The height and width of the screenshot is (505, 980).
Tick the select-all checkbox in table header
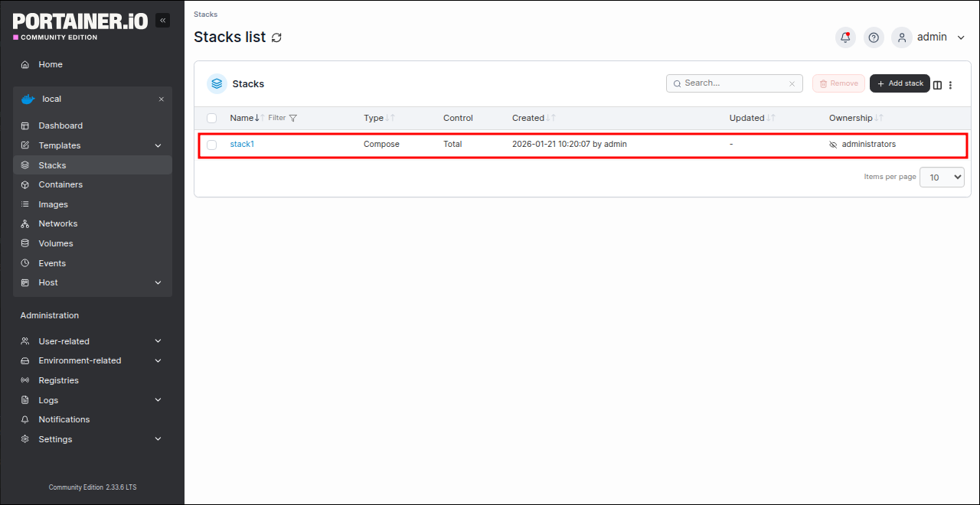pyautogui.click(x=212, y=119)
